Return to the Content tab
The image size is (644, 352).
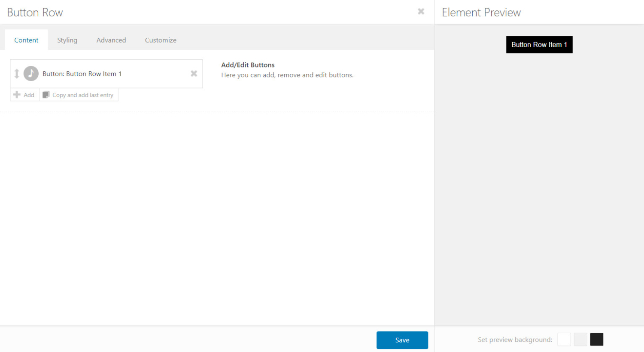26,40
